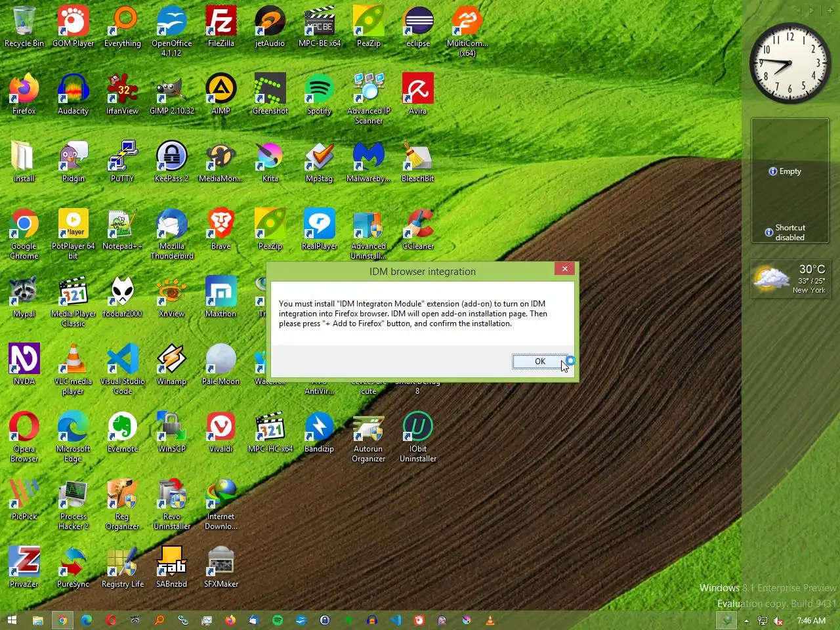The height and width of the screenshot is (630, 840).
Task: Launch Winamp from the desktop
Action: 172,365
